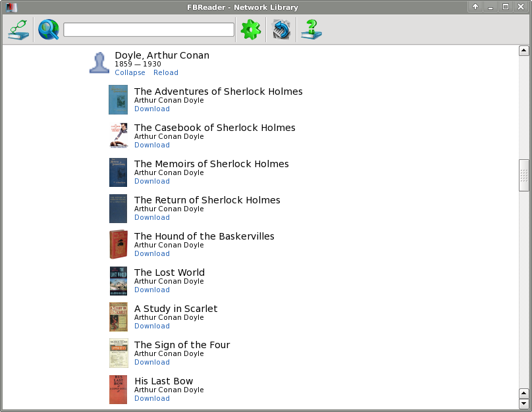
Task: Collapse the Doyle, Arthur Conan catalog
Action: pos(130,72)
